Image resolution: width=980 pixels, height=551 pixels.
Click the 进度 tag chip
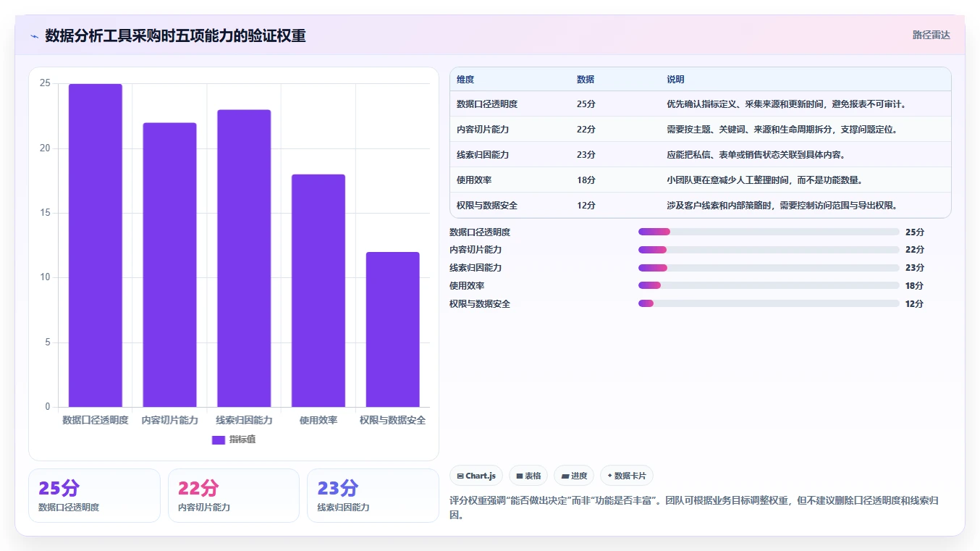click(574, 476)
